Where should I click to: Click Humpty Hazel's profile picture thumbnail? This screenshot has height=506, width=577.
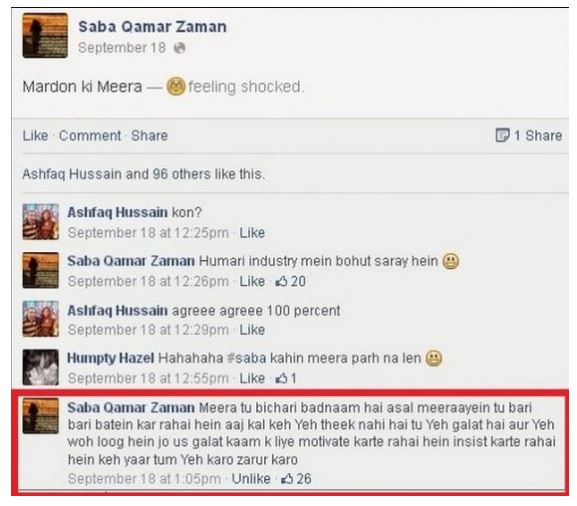40,367
